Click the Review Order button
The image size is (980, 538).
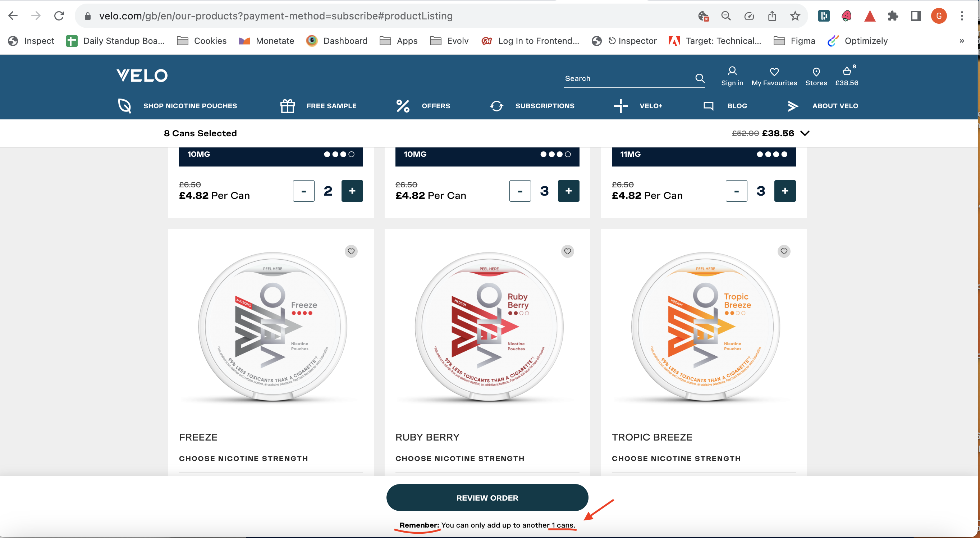click(487, 497)
